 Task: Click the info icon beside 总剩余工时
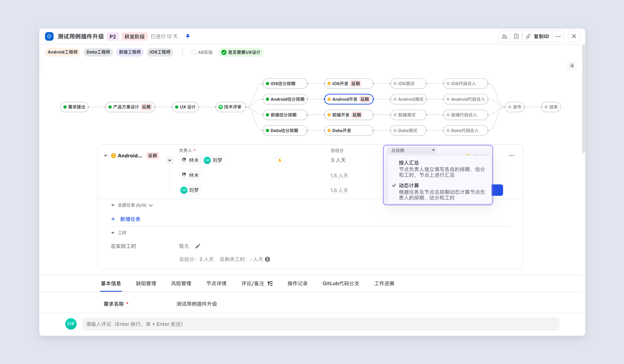click(x=267, y=259)
